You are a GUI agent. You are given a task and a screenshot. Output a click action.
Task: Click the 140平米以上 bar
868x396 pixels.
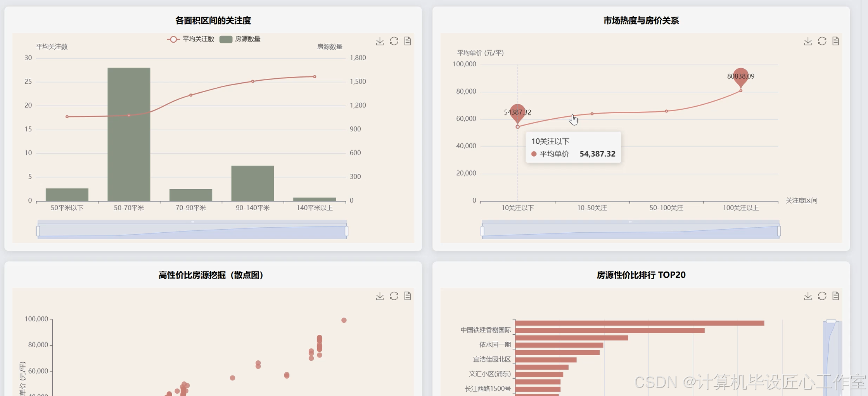tap(314, 199)
